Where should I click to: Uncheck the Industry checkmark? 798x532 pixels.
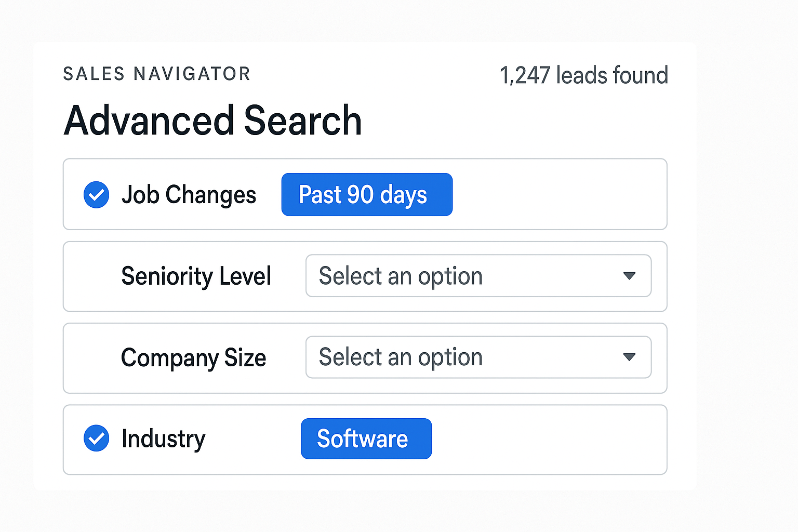tap(96, 438)
